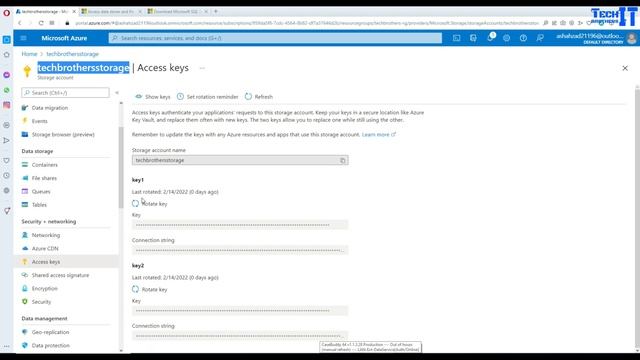Open Opera sidebar settings gear icon

tap(7, 191)
